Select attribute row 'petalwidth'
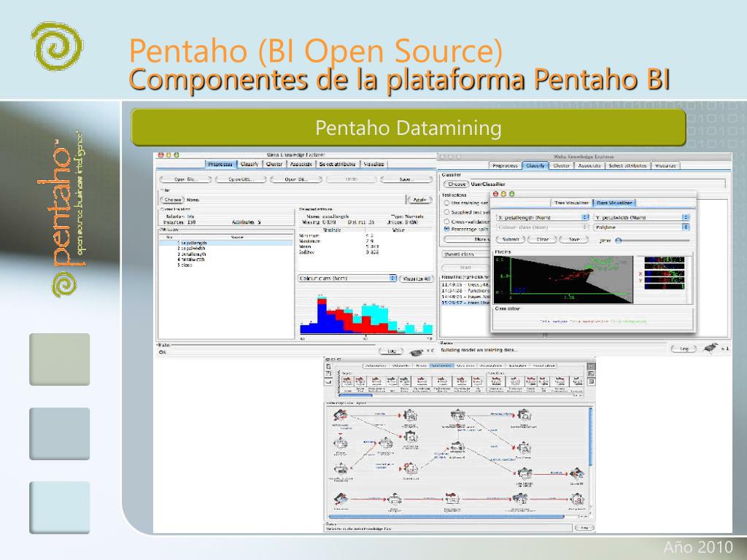Image resolution: width=747 pixels, height=560 pixels. pos(226,260)
